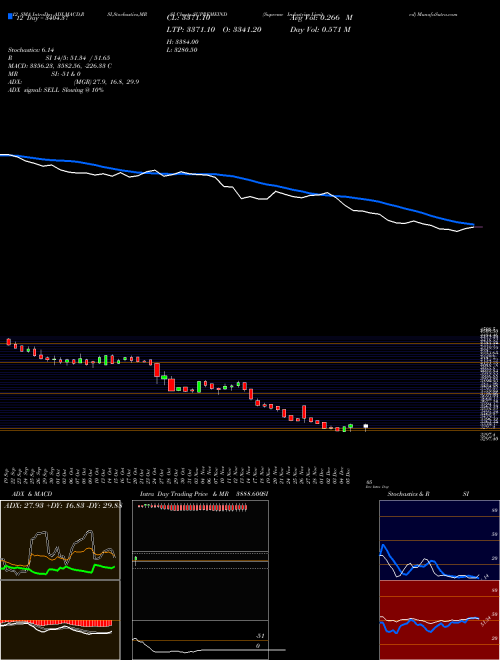Viewport: 500px width, 660px height.
Task: Open the blue Stochastics chart panel
Action: [x=439, y=540]
